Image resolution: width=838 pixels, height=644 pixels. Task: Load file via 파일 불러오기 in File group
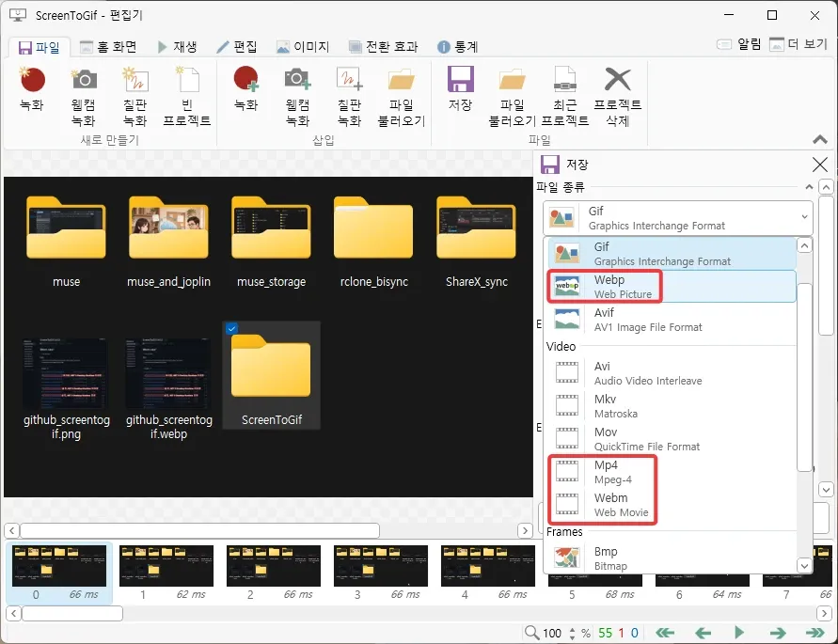512,97
